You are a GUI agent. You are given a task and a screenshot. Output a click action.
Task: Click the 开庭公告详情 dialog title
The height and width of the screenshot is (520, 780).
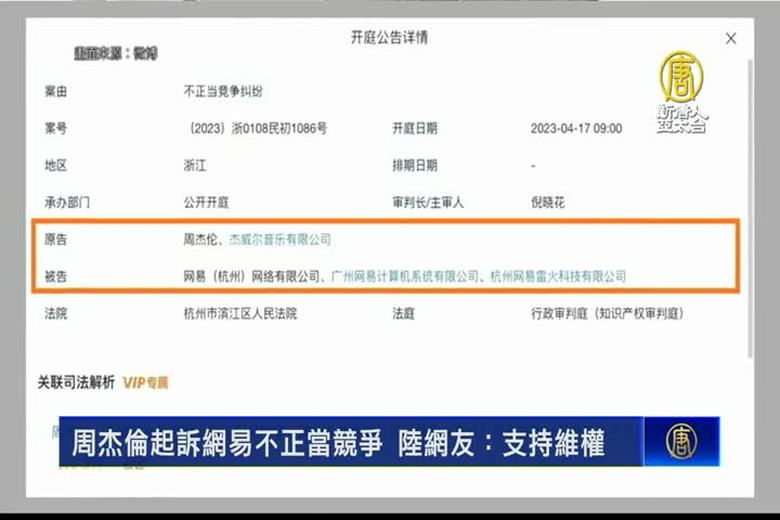(389, 38)
